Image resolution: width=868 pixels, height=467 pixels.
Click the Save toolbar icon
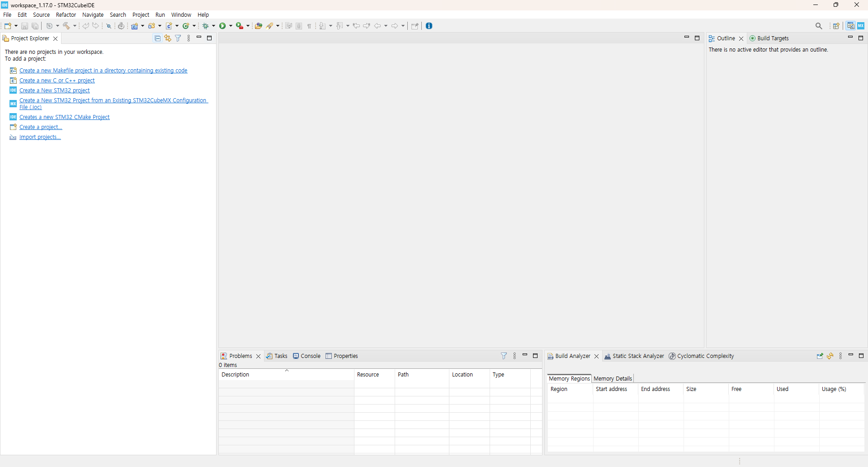tap(24, 26)
